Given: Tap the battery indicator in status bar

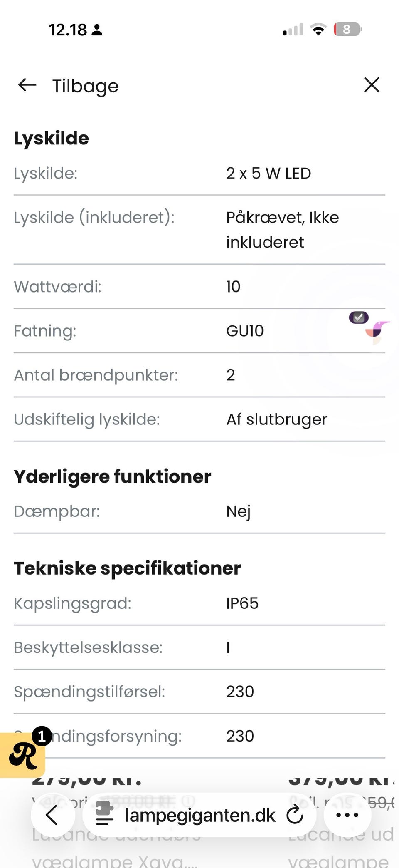Looking at the screenshot, I should coord(347,30).
